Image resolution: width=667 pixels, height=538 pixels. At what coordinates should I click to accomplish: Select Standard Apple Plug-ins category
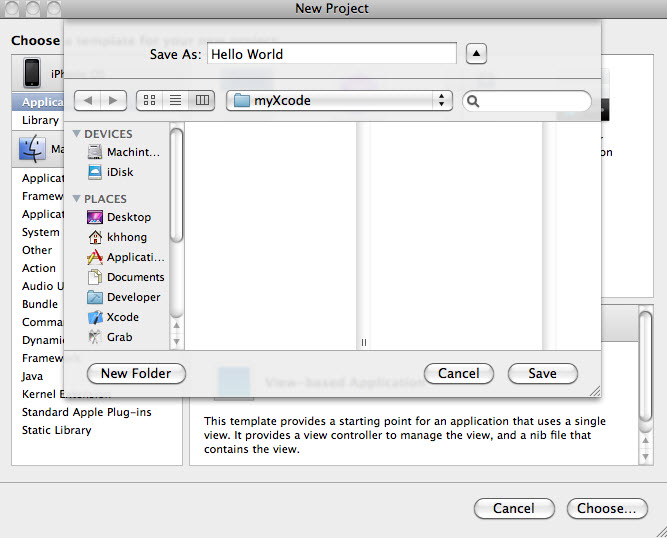point(87,412)
